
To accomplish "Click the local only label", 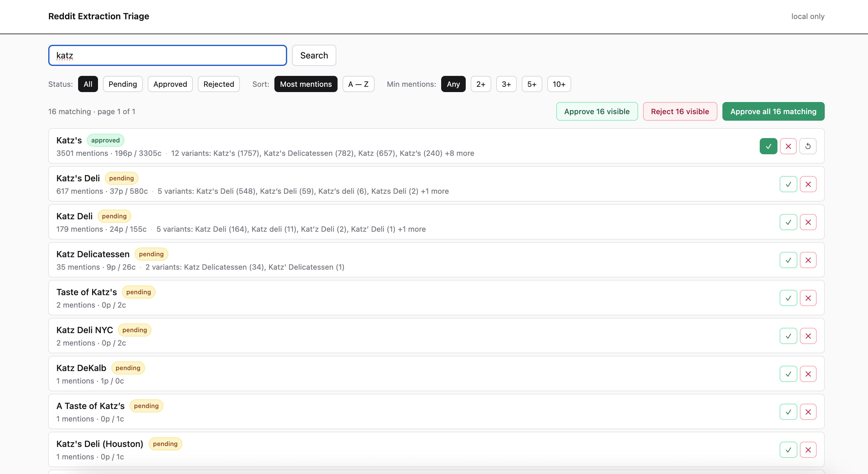I will (x=808, y=16).
